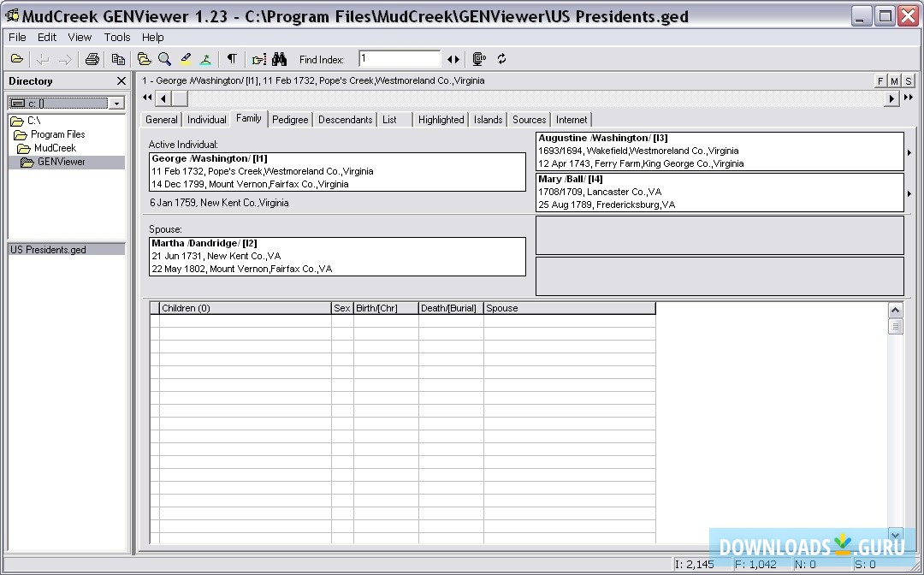Image resolution: width=924 pixels, height=575 pixels.
Task: Open the Help menu
Action: click(152, 37)
